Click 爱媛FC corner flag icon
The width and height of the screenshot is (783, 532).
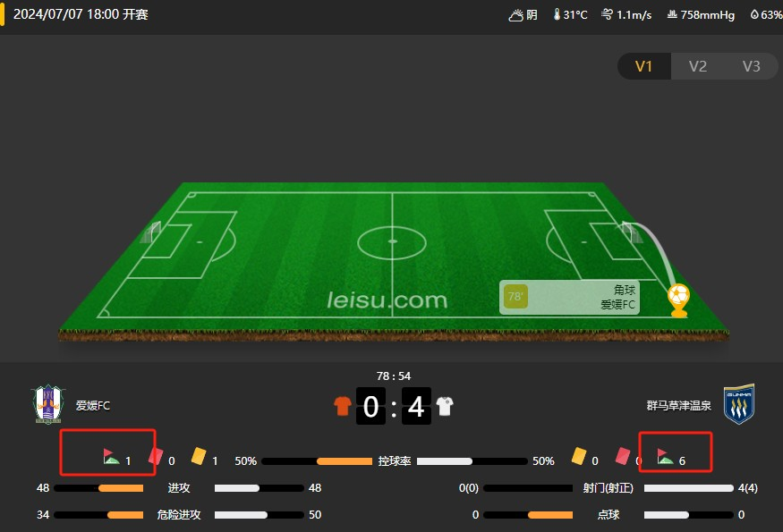[x=111, y=456]
